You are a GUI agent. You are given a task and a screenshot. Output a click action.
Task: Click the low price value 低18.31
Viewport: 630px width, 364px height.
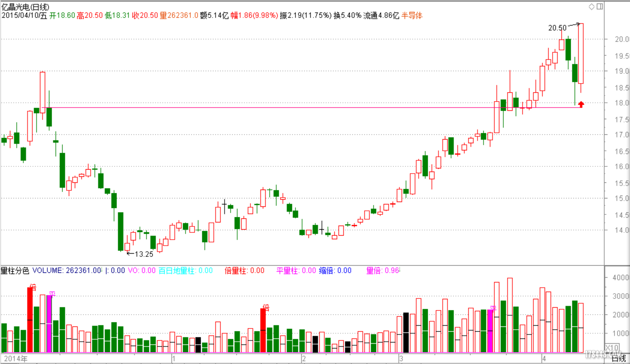[x=117, y=16]
